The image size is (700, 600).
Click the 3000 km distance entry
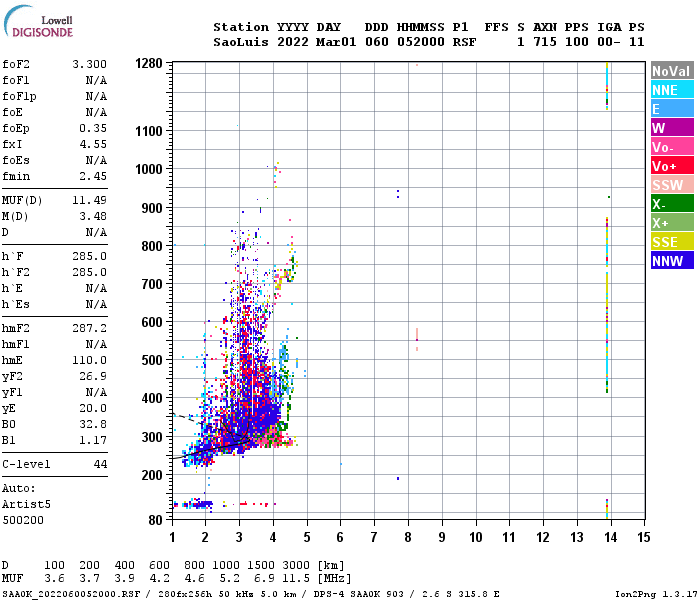coord(296,565)
